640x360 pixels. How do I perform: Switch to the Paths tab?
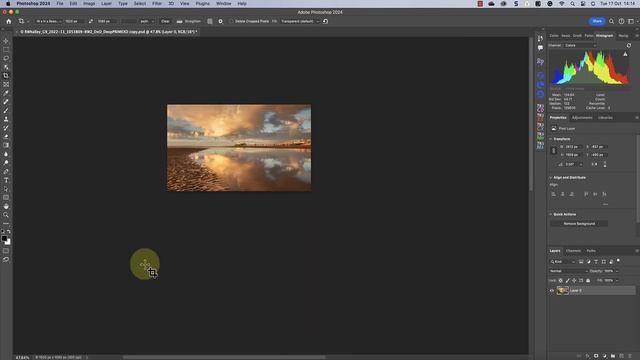(x=591, y=251)
